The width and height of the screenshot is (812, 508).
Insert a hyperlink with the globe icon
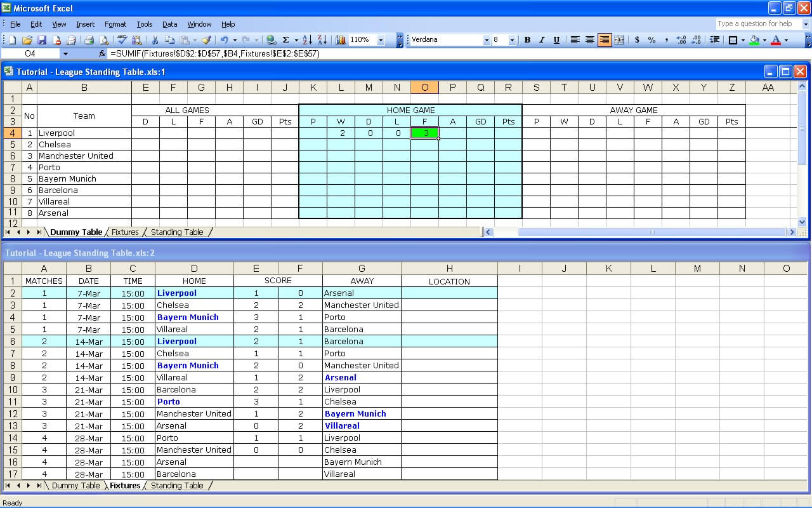[271, 40]
